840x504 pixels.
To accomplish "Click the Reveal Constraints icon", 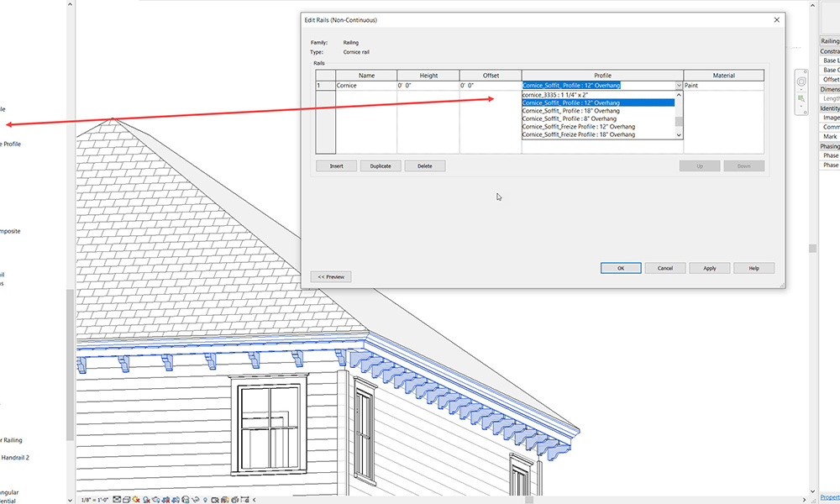I will click(x=244, y=500).
